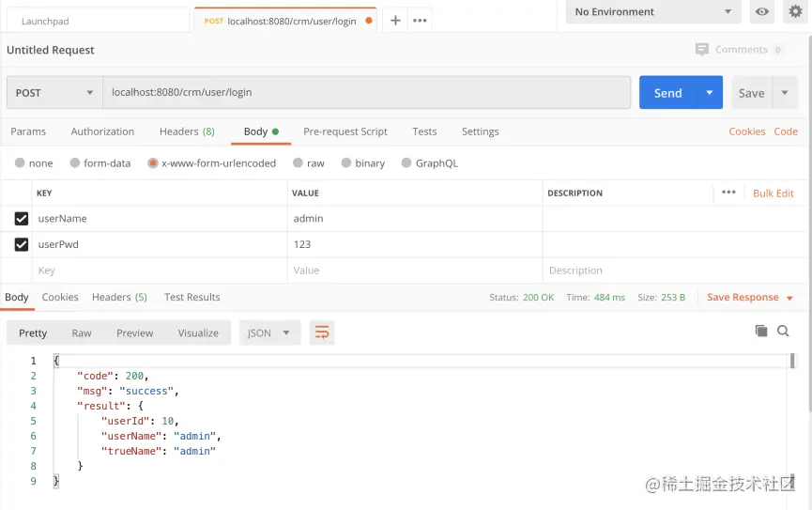The height and width of the screenshot is (510, 812).
Task: Select the raw body type
Action: [298, 162]
